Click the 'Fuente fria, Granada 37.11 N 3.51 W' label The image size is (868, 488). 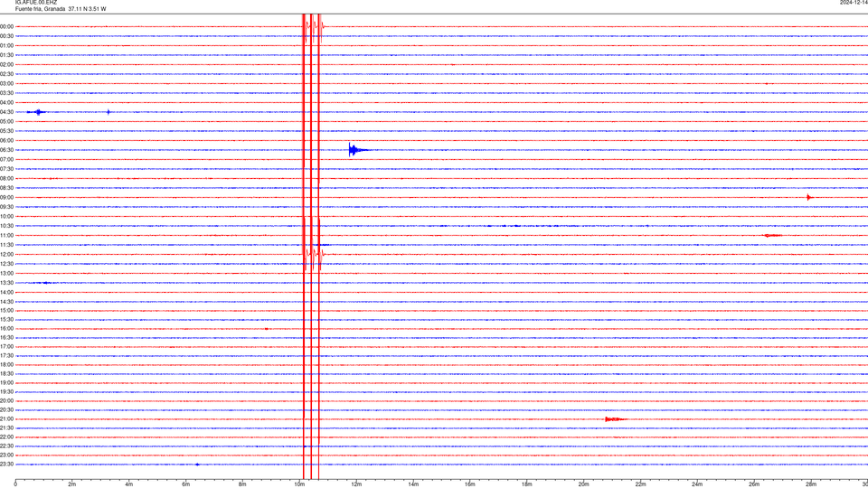(61, 9)
